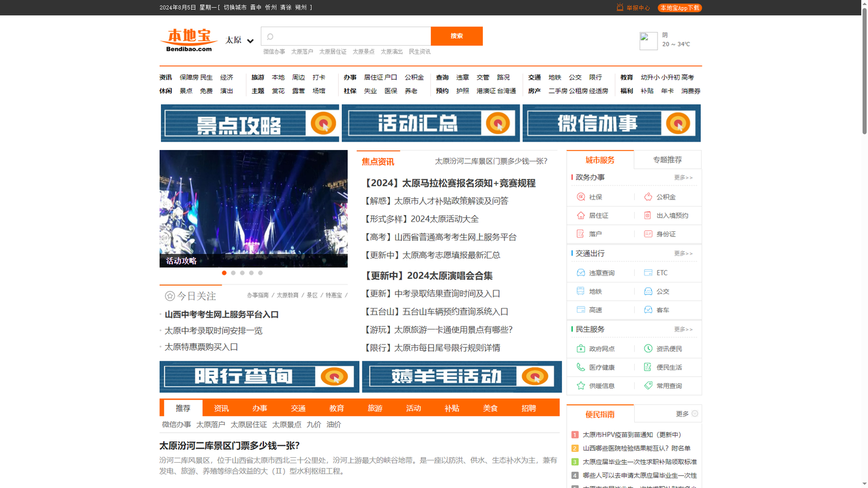868x488 pixels.
Task: Open the 客车 coach icon
Action: click(x=648, y=310)
